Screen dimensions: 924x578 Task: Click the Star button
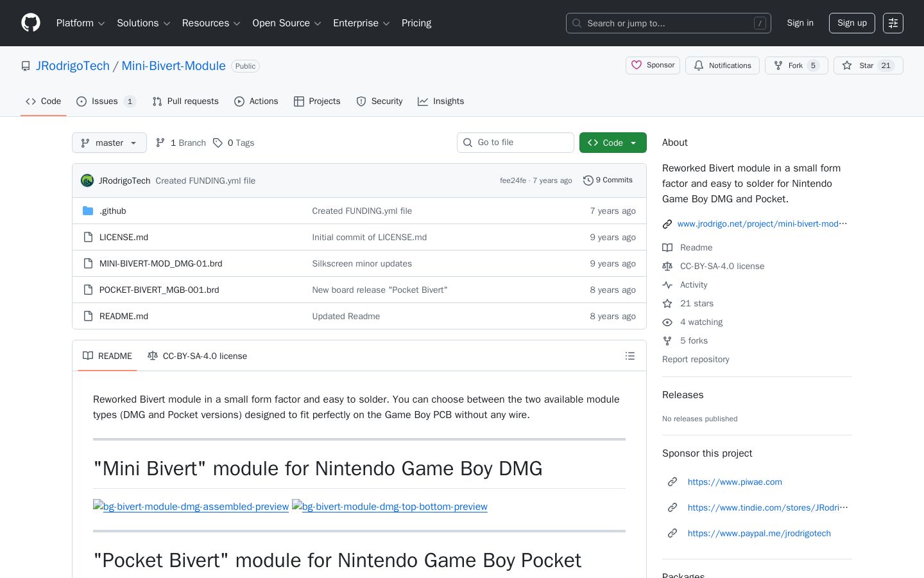pos(868,66)
